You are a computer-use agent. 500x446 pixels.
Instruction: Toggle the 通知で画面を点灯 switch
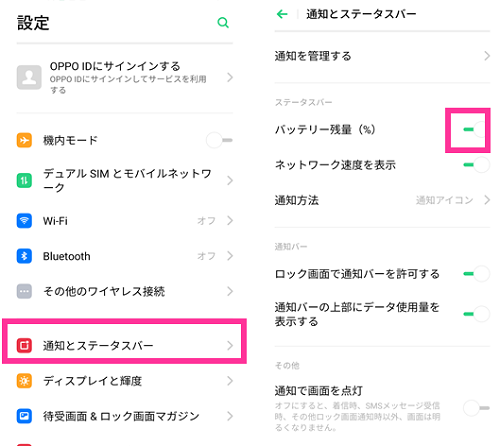(476, 408)
